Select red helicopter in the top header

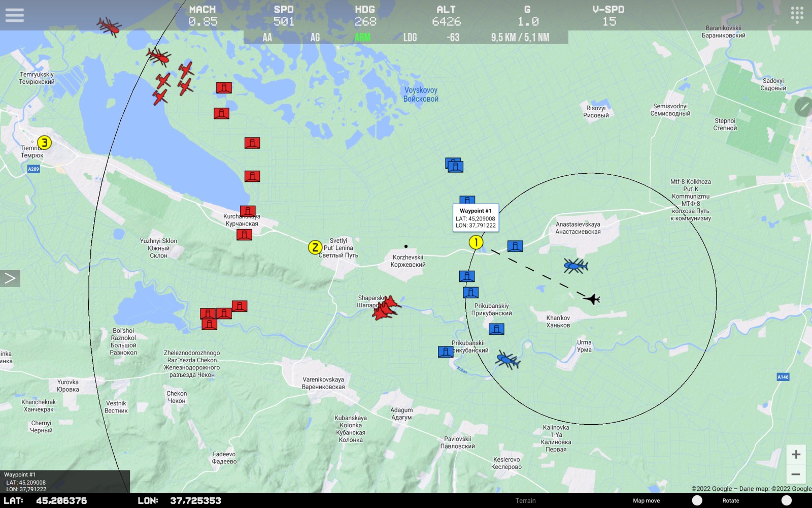(x=109, y=26)
